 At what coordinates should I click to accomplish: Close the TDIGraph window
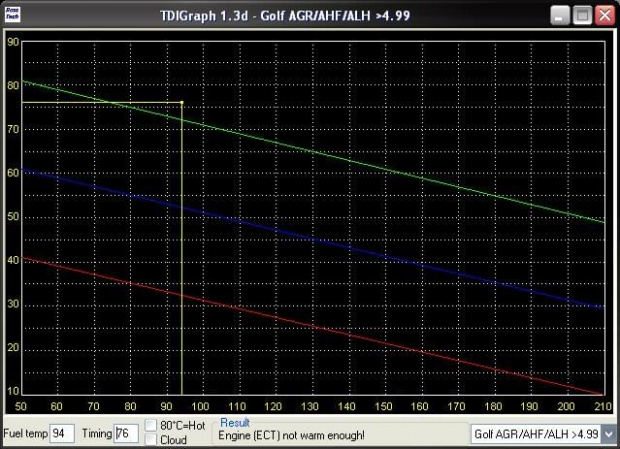pos(605,16)
